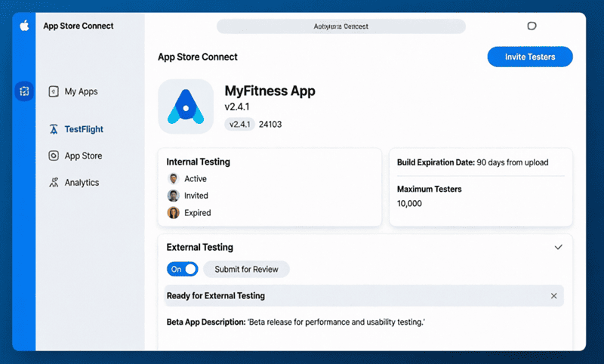Click the MyFitness App icon thumbnail
The width and height of the screenshot is (604, 364).
tap(186, 106)
